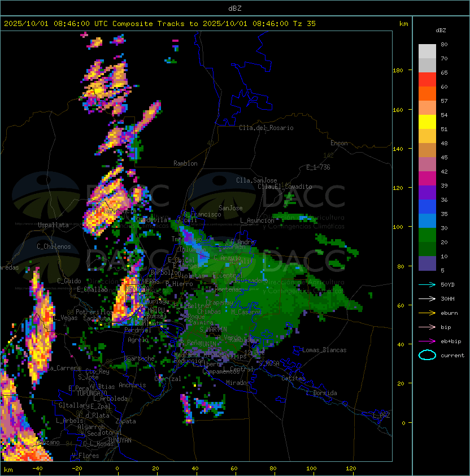Click the '180' y-axis tick label
Image resolution: width=470 pixels, height=476 pixels.
(398, 71)
